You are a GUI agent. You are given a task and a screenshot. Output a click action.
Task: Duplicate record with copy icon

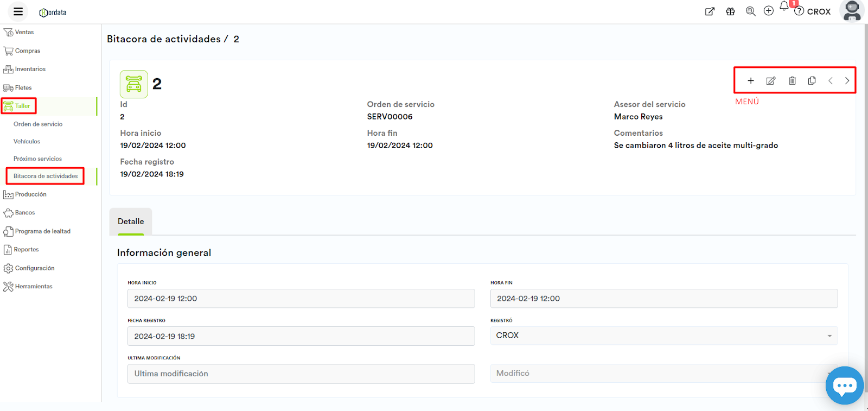click(812, 81)
